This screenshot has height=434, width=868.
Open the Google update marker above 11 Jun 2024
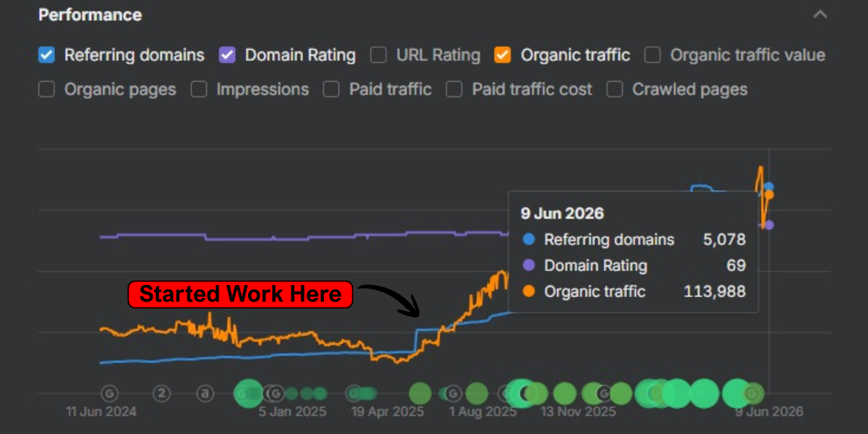click(110, 393)
